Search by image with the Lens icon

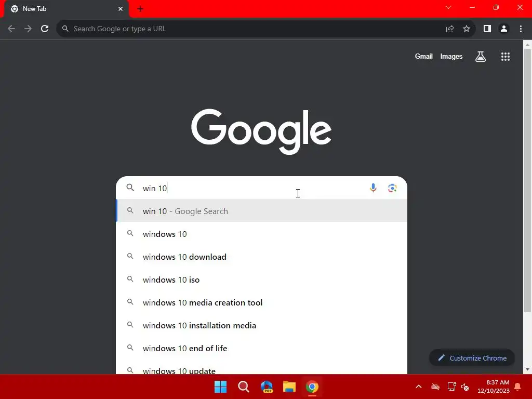click(x=392, y=188)
